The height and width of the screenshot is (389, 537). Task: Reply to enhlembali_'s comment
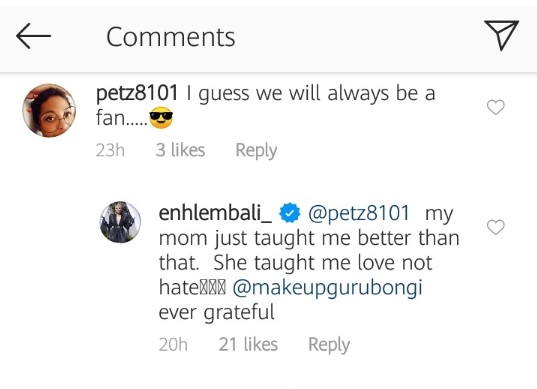[329, 344]
